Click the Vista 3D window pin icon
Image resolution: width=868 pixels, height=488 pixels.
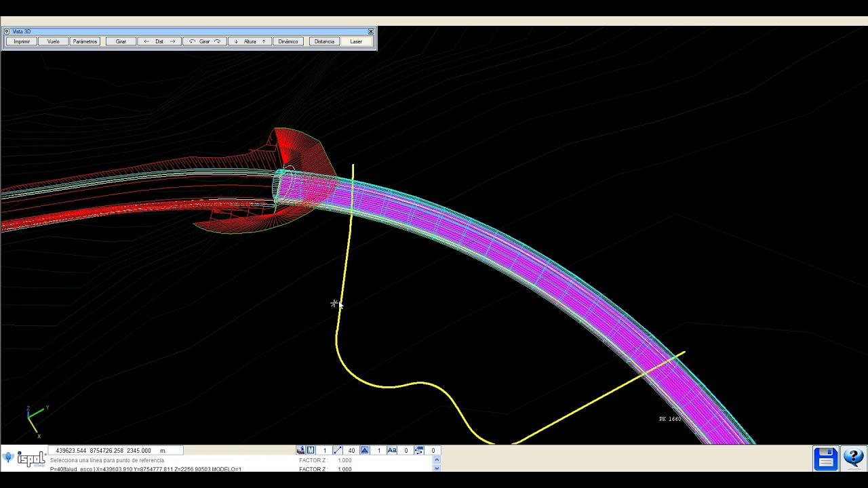coord(7,31)
